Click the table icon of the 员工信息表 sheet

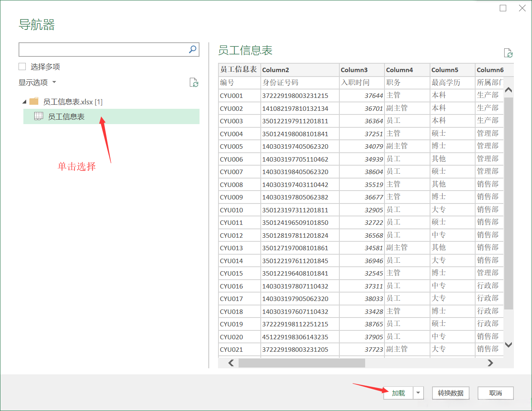coord(39,116)
